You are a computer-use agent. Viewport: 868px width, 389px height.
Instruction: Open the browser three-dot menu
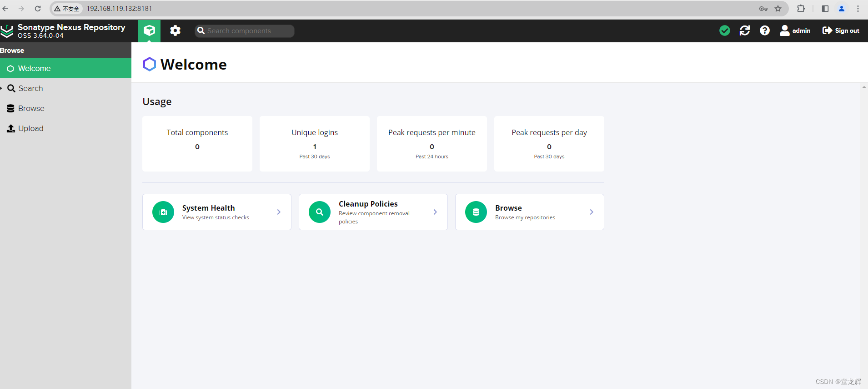(858, 9)
